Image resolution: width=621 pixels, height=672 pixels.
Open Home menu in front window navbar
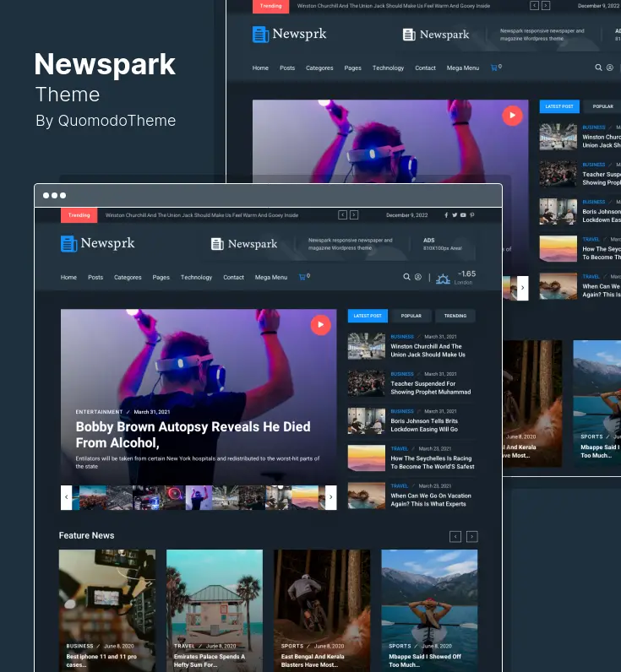[x=68, y=277]
